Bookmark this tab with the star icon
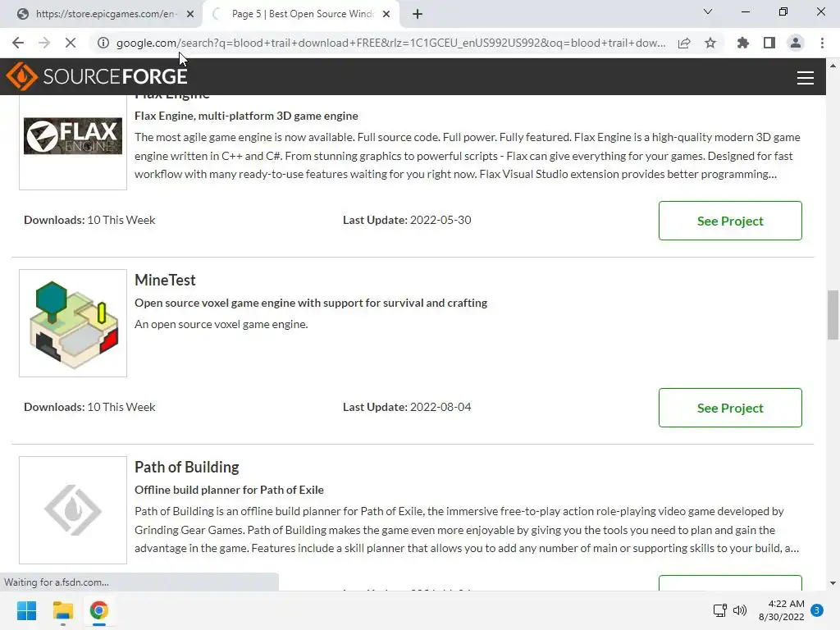Image resolution: width=840 pixels, height=630 pixels. tap(710, 43)
